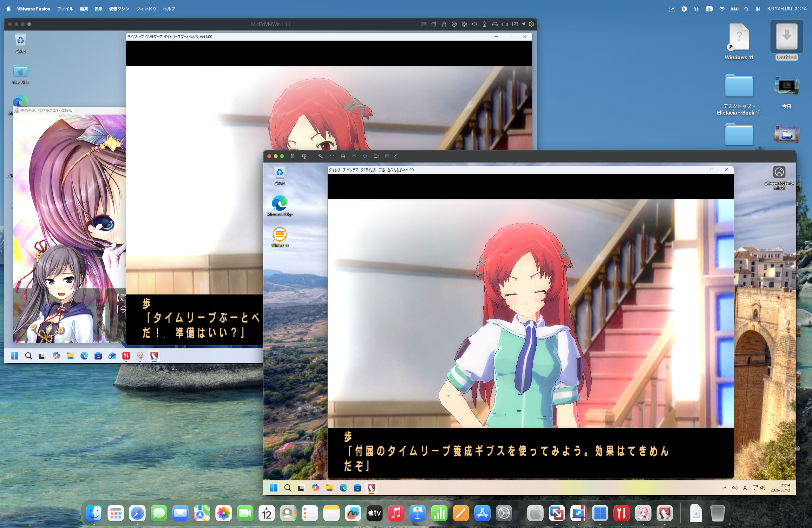
Task: Click the Windows Start button in front VM taskbar
Action: pyautogui.click(x=273, y=488)
